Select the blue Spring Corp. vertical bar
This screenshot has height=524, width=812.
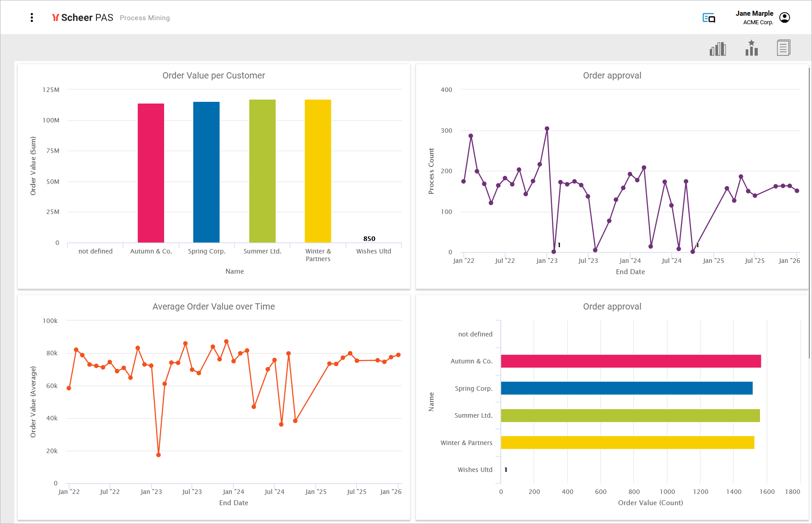[x=206, y=172]
